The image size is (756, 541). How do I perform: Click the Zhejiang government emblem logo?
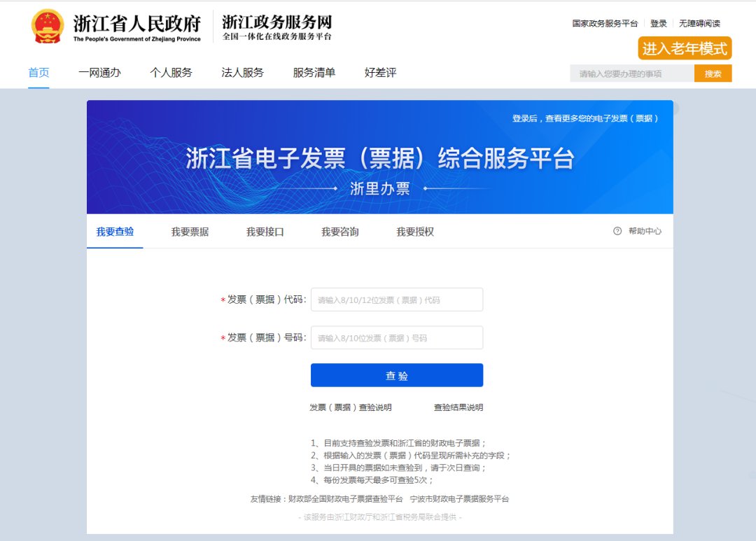pos(48,26)
